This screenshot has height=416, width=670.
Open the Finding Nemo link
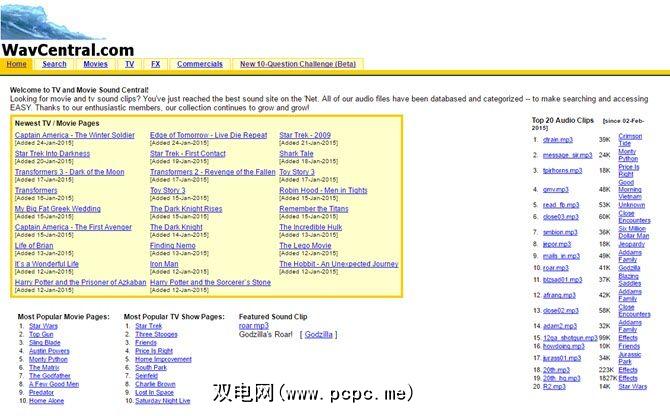point(173,245)
